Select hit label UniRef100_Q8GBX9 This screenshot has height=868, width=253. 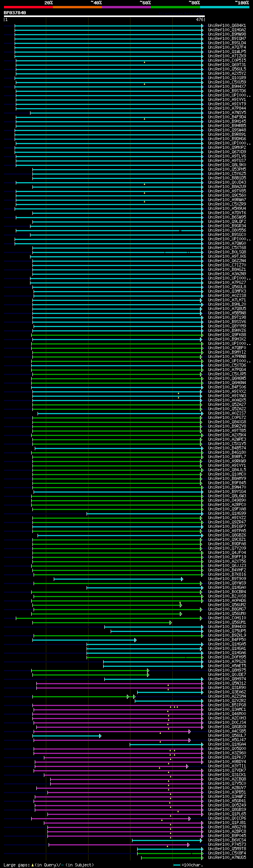coord(227,727)
